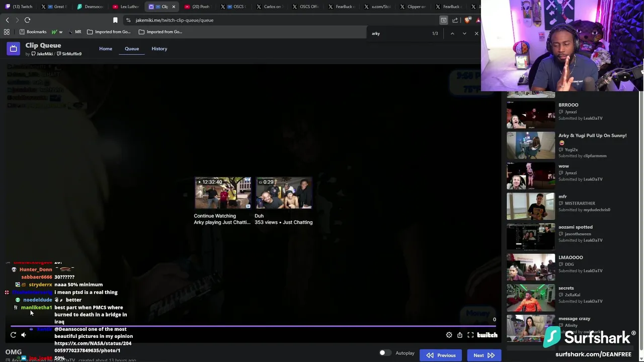Image resolution: width=644 pixels, height=362 pixels.
Task: Click the Brave shields lion icon
Action: (467, 20)
